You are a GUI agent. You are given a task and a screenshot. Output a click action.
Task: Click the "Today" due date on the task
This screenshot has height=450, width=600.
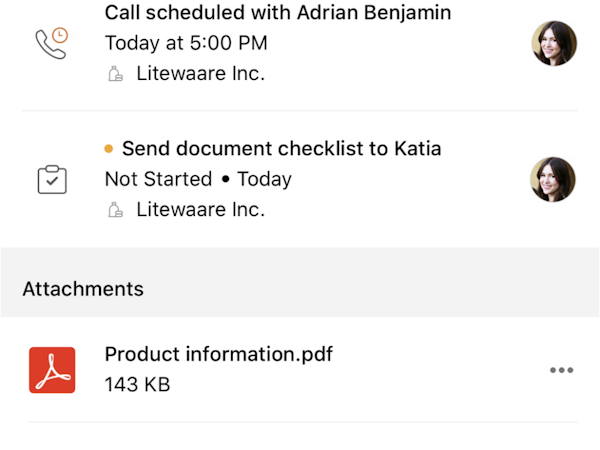click(265, 179)
